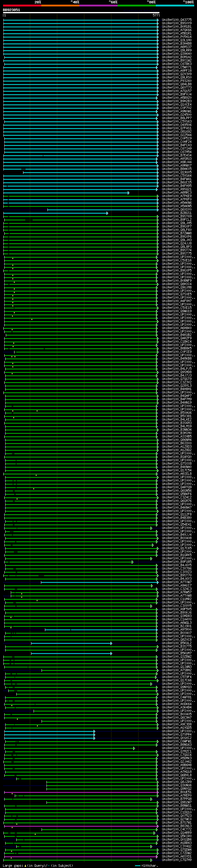197x868 pixels.
Task: Select the UniRef100_A8MRC3 label
Action: [x=176, y=193]
